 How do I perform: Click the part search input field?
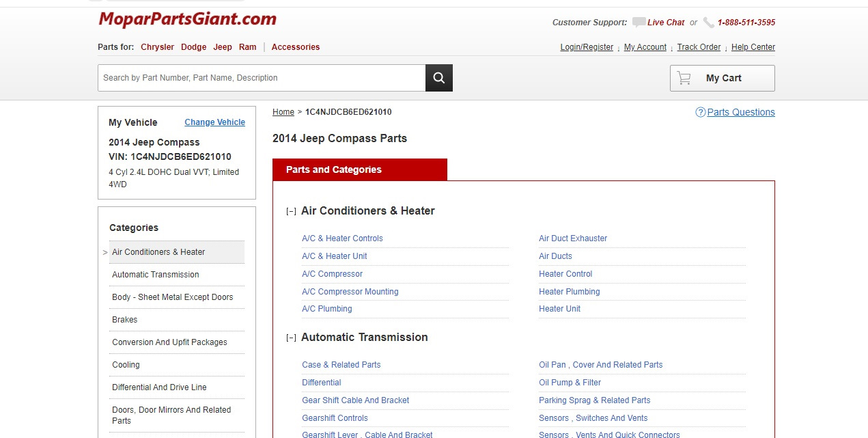(262, 78)
